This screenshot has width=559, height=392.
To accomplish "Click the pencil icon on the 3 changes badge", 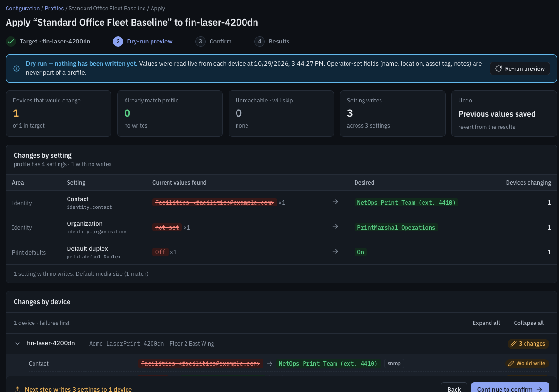I will click(513, 344).
